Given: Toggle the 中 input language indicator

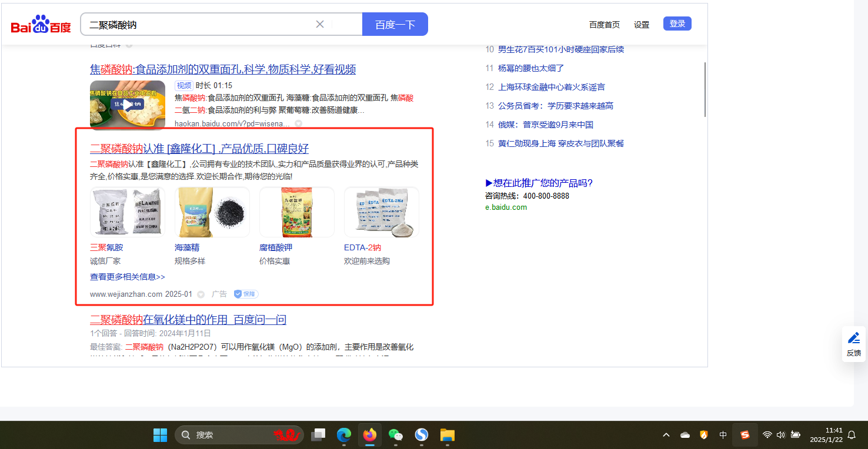Looking at the screenshot, I should [x=723, y=435].
